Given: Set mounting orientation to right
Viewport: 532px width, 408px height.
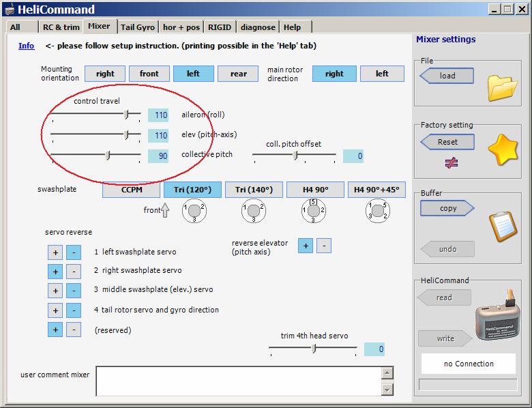Looking at the screenshot, I should pos(105,74).
